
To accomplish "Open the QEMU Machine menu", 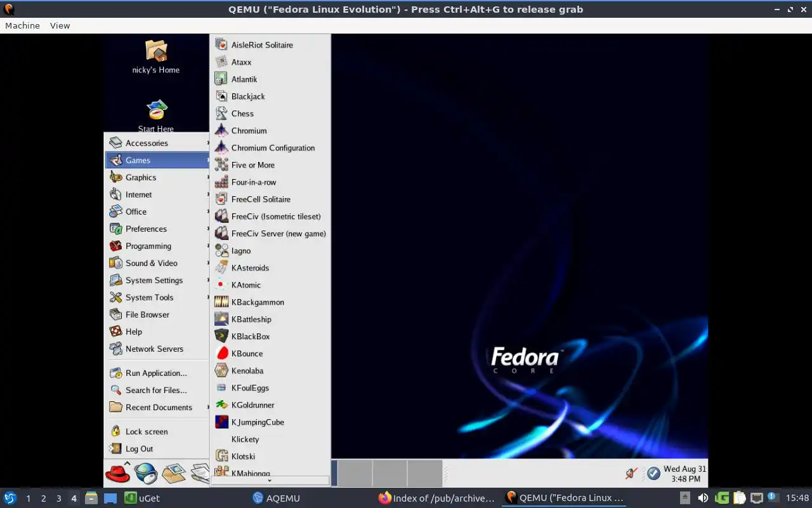I will tap(22, 26).
